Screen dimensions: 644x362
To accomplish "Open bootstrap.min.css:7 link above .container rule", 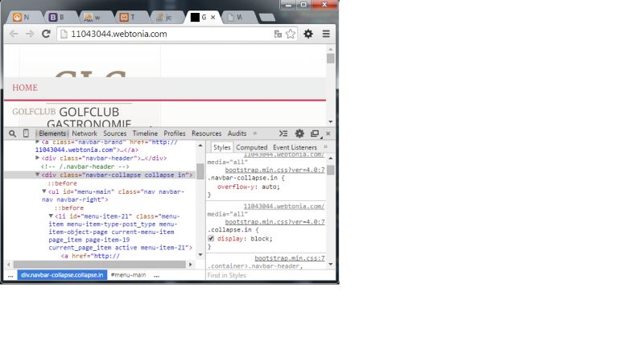I will [x=290, y=258].
